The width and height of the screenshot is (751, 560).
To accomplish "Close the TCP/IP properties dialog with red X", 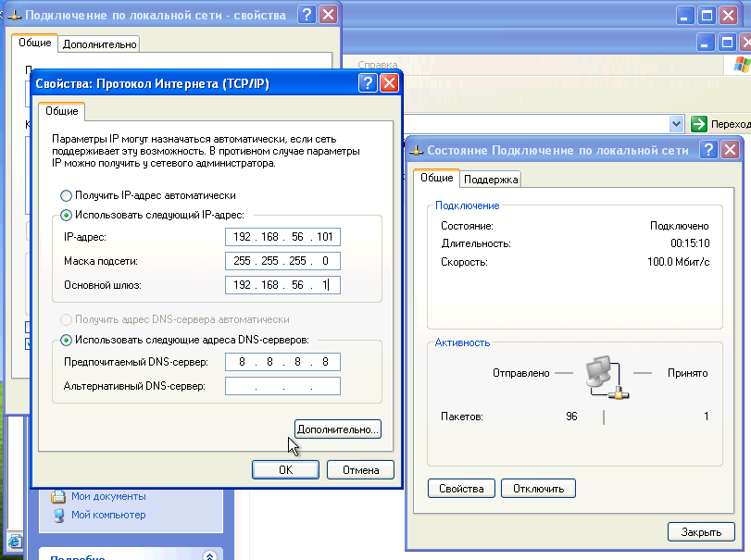I will pos(389,83).
